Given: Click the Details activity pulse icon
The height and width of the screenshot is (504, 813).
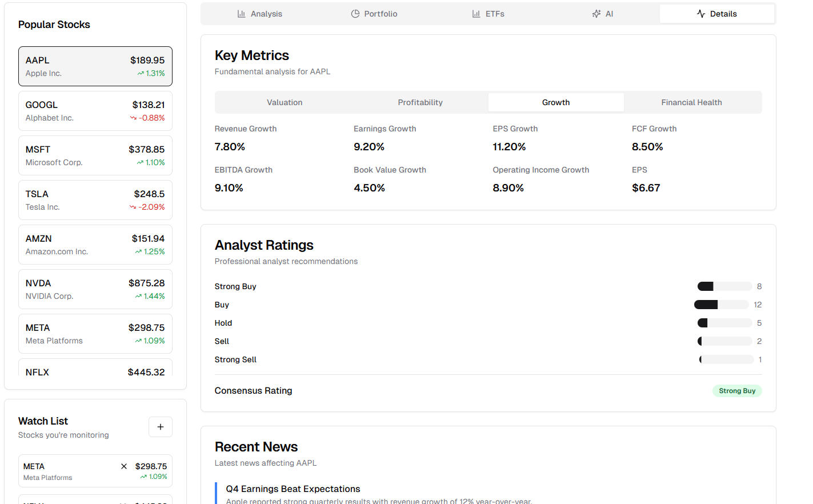Looking at the screenshot, I should (x=701, y=14).
